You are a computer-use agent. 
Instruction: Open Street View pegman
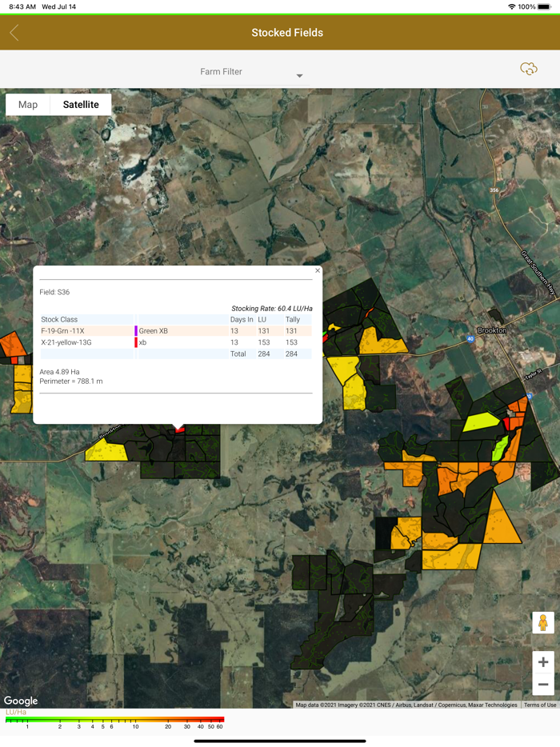[543, 623]
